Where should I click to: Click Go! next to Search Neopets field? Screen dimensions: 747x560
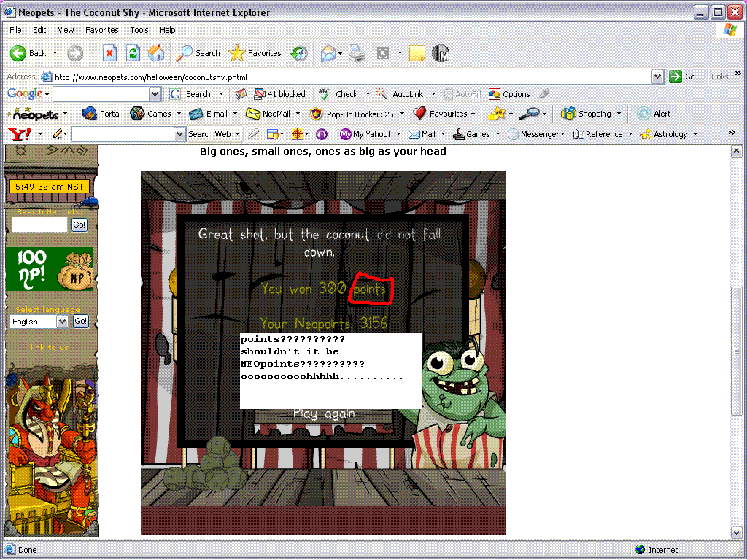tap(80, 225)
